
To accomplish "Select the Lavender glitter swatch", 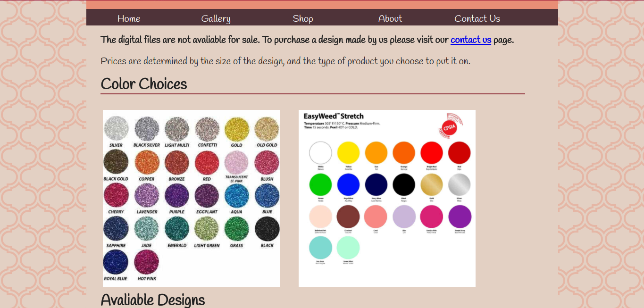I will 147,195.
